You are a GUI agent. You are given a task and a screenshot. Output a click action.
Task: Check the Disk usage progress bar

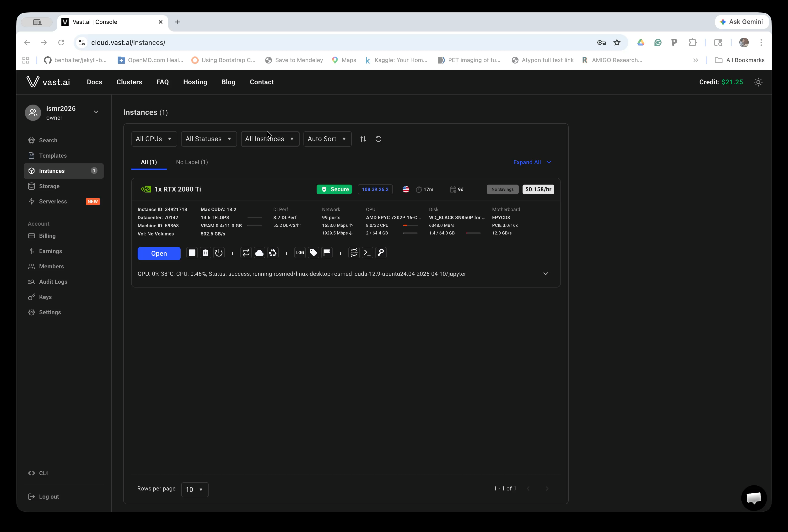473,233
